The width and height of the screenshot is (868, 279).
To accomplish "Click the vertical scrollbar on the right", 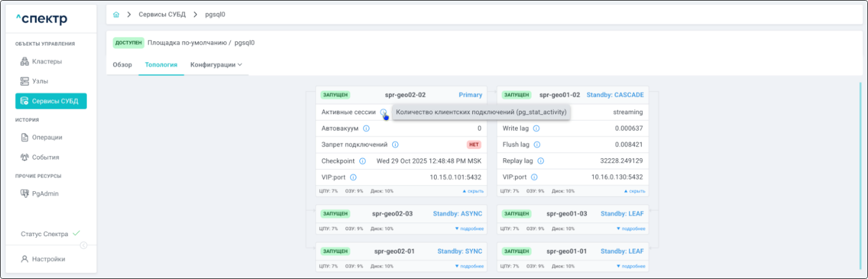I will (860, 176).
